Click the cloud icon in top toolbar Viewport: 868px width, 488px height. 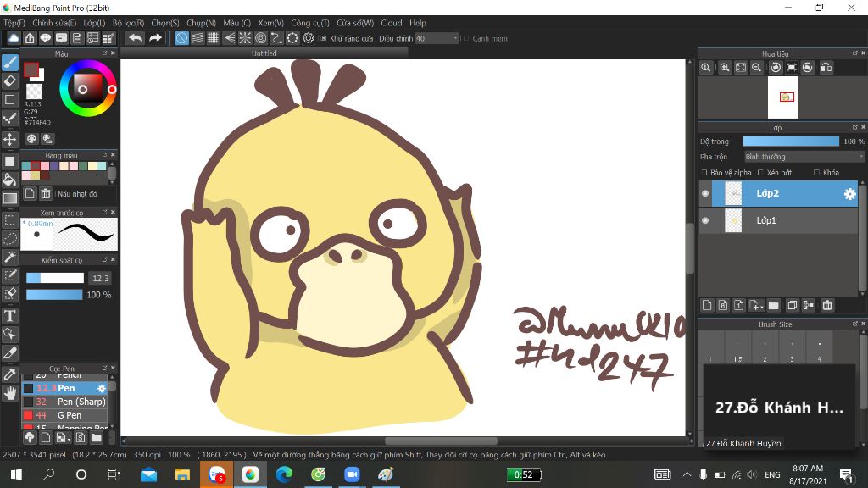14,38
